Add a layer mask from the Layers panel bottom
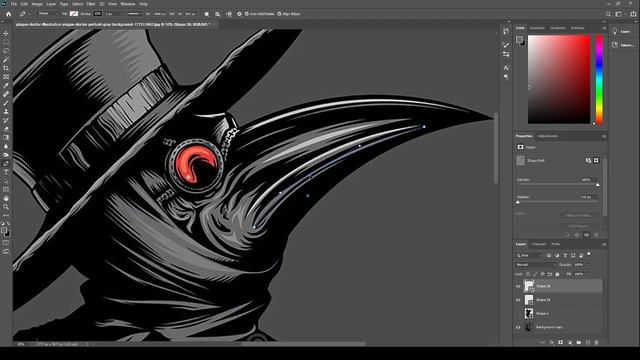Image resolution: width=640 pixels, height=360 pixels. pos(561,342)
